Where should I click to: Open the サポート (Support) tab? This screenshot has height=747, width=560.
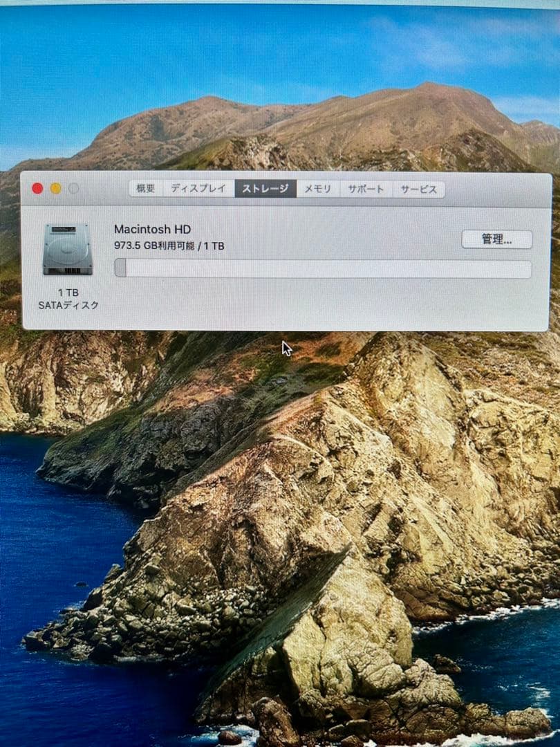pyautogui.click(x=367, y=187)
